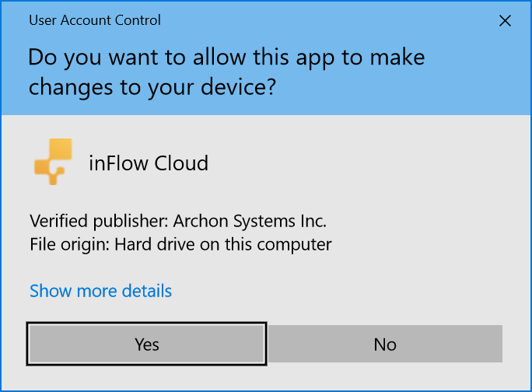Click the word 'details' in the blue link
The image size is (532, 392).
coord(147,291)
